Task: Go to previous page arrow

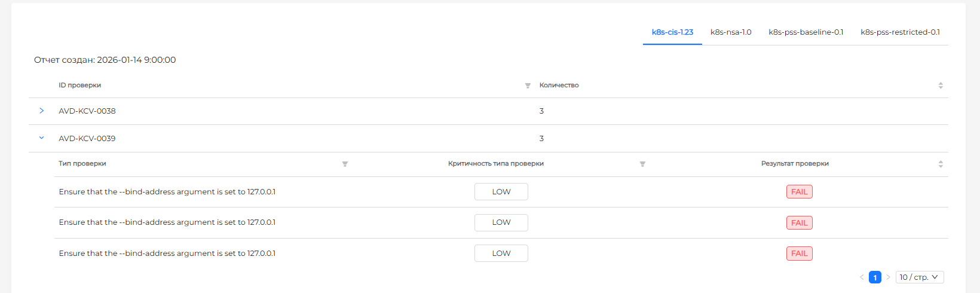Action: pyautogui.click(x=862, y=277)
